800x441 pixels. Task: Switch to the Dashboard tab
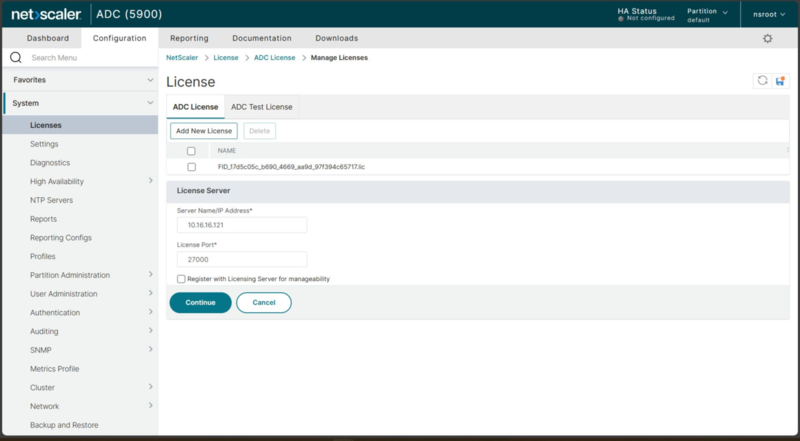pyautogui.click(x=47, y=38)
